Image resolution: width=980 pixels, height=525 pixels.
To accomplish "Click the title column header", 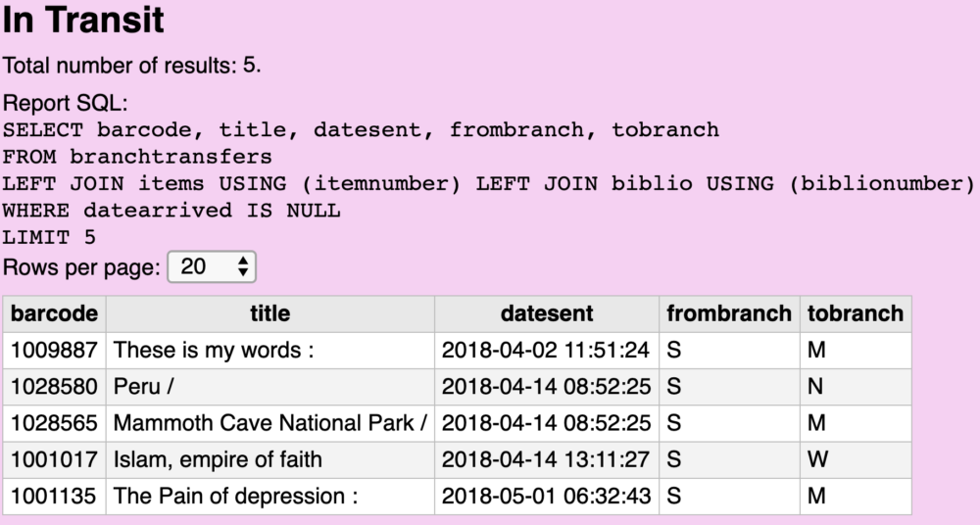I will pos(270,313).
